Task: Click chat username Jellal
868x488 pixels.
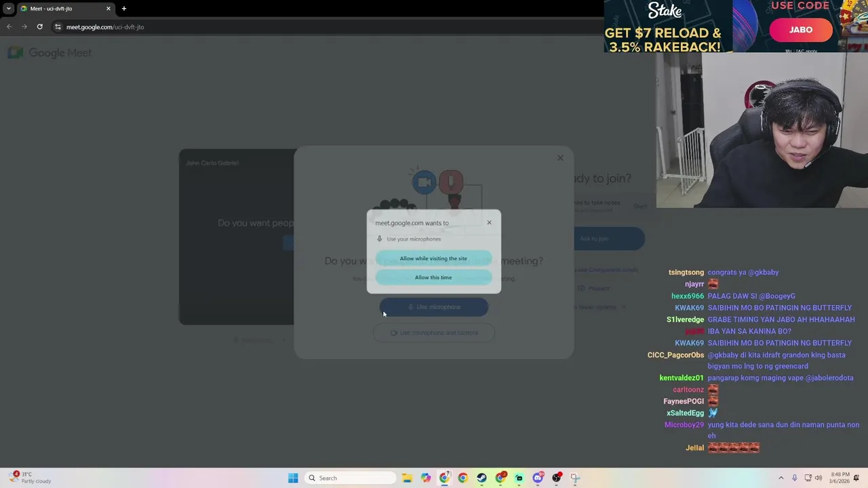Action: (695, 448)
